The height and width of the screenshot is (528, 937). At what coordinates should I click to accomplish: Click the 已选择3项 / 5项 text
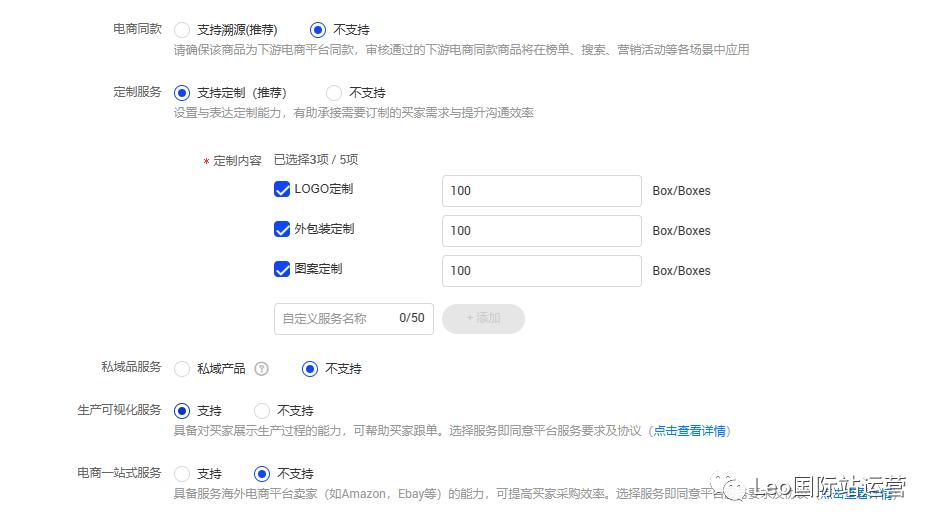316,160
